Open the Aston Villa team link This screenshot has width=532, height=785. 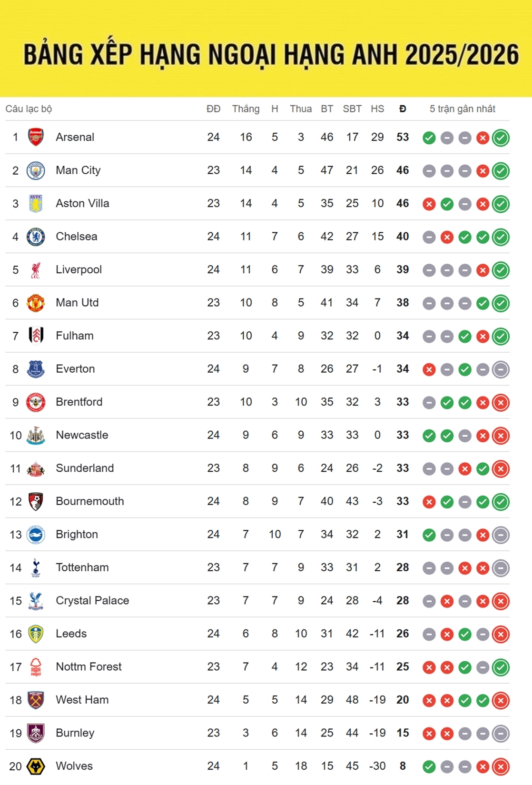point(82,203)
